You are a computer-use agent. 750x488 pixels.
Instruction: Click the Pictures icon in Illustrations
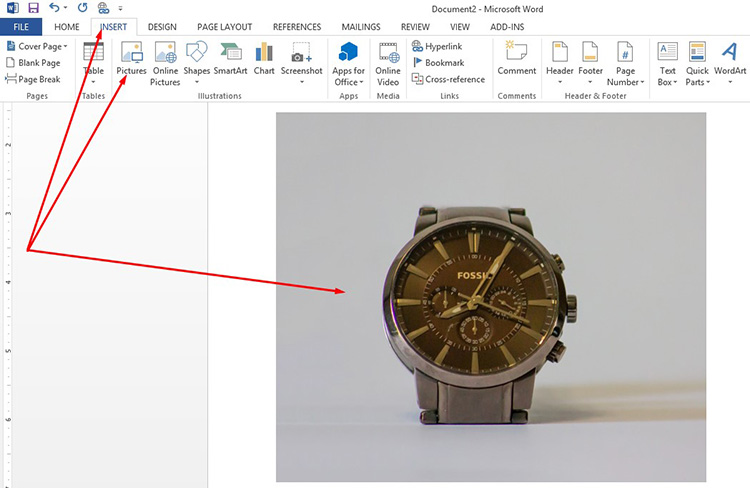click(131, 58)
